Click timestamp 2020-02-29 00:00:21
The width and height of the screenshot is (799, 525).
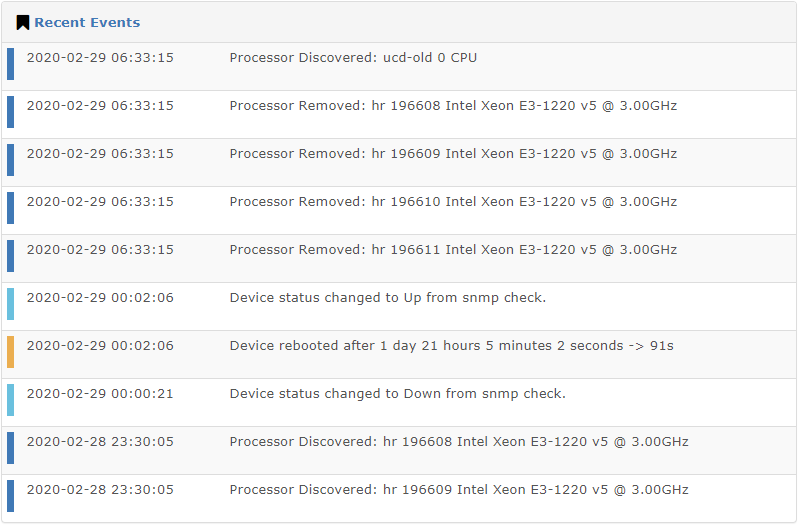coord(100,393)
